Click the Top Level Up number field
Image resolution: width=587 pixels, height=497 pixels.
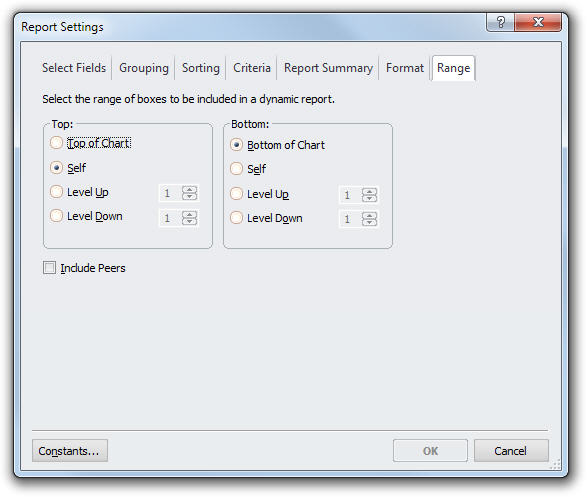tap(171, 193)
